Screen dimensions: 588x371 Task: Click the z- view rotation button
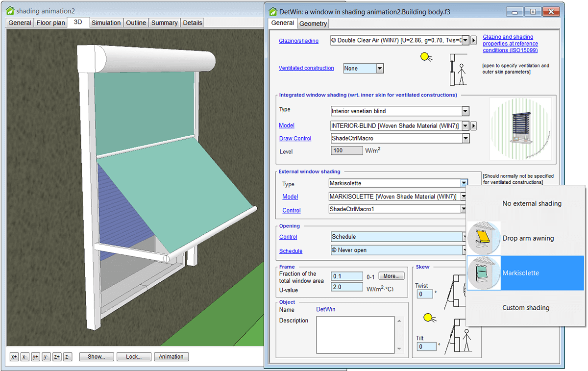(68, 357)
